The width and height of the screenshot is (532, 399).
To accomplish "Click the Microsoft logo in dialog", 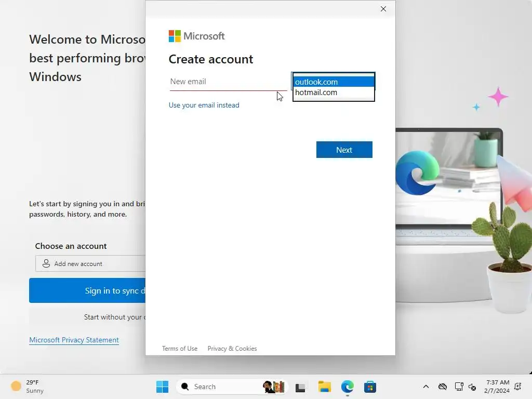I will coord(196,36).
